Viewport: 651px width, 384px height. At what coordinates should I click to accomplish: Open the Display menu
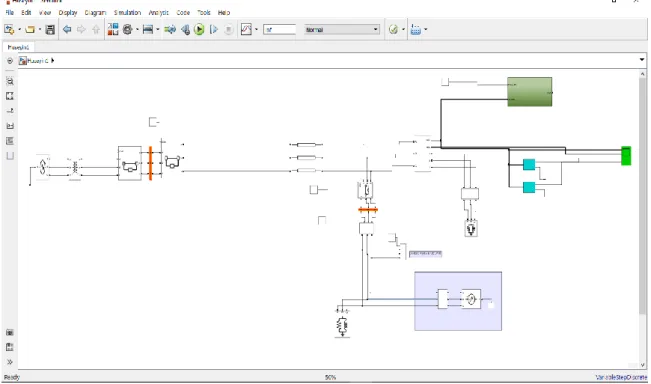click(x=68, y=12)
